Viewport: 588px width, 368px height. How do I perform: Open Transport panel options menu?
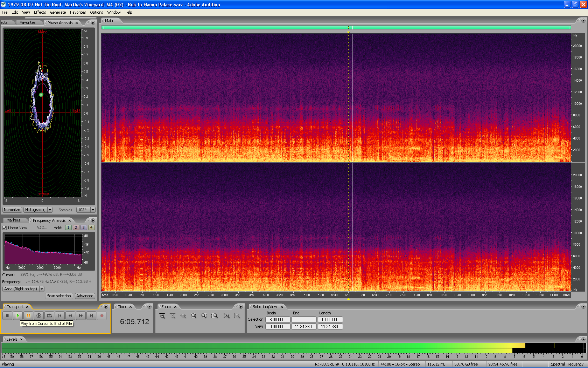(106, 307)
